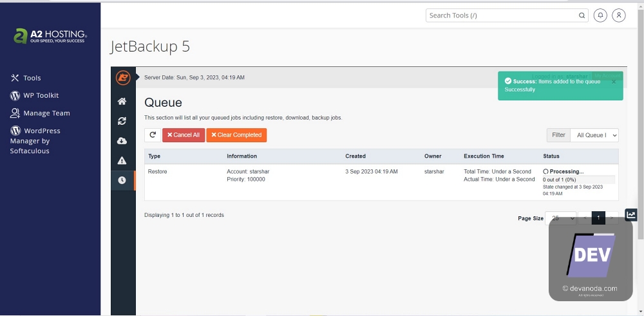The width and height of the screenshot is (644, 316).
Task: Click the starshar owner cell
Action: coord(434,172)
